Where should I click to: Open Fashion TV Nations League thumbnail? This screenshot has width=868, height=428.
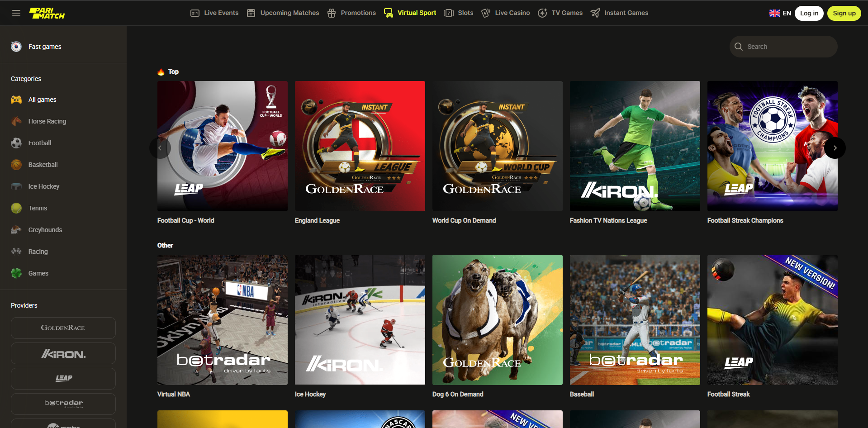(x=635, y=146)
